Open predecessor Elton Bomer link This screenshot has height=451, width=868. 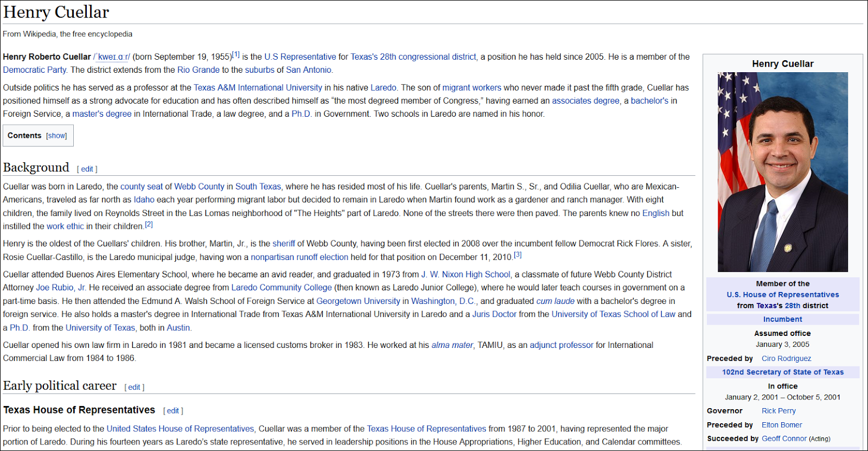pyautogui.click(x=782, y=425)
